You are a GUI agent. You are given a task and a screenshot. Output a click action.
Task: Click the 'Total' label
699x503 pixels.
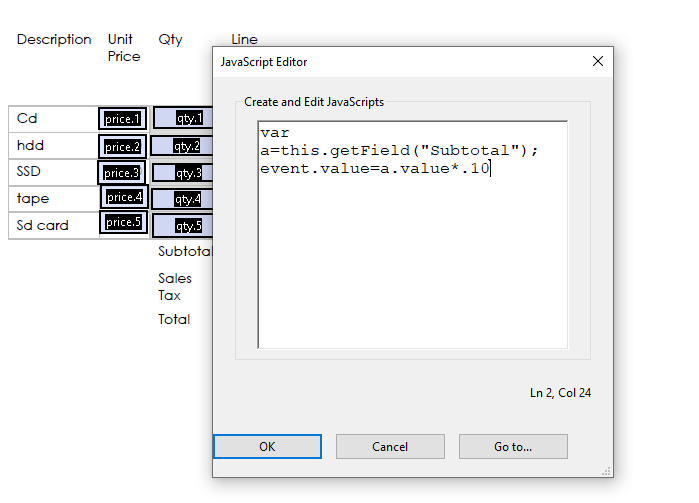pyautogui.click(x=174, y=319)
